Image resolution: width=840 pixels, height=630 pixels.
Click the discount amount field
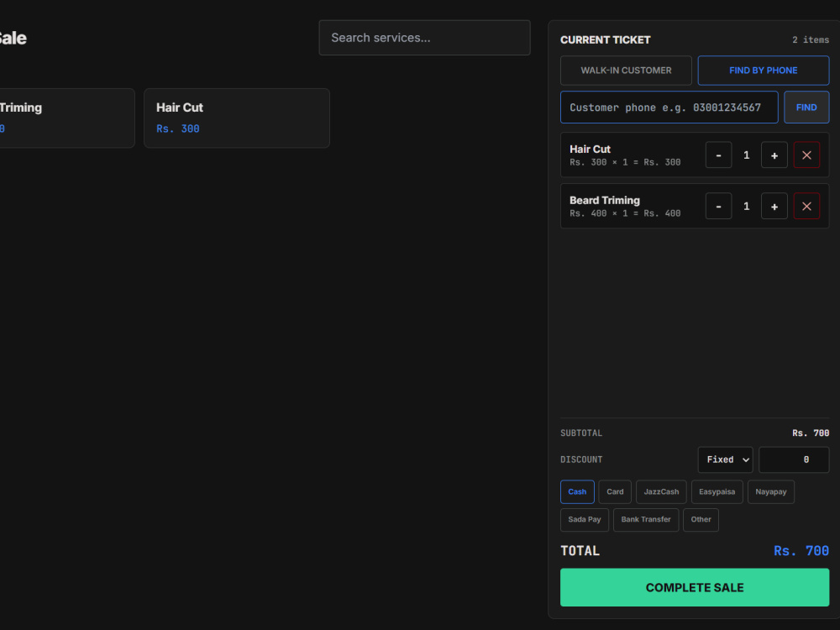tap(794, 459)
